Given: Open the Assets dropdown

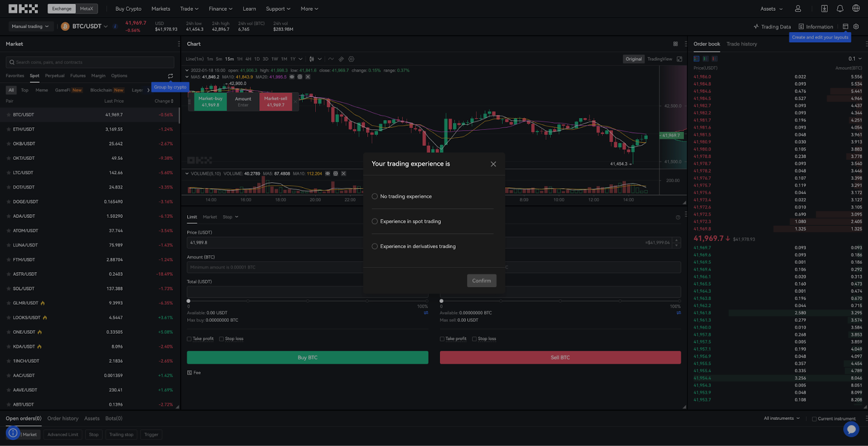Looking at the screenshot, I should click(771, 9).
